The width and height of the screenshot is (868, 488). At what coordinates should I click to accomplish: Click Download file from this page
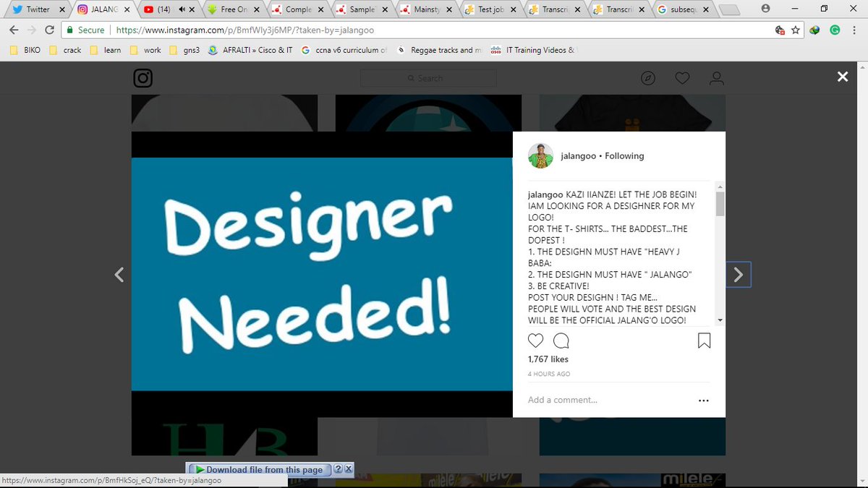coord(258,469)
